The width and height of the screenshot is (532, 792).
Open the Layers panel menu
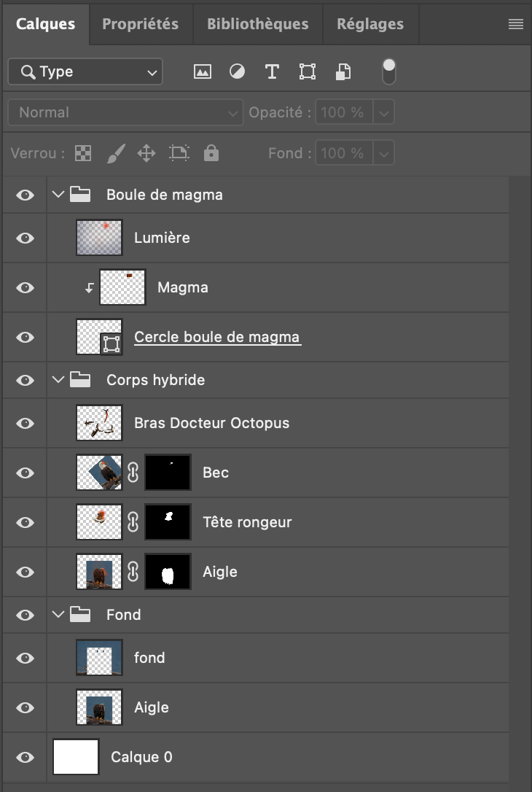pyautogui.click(x=515, y=23)
